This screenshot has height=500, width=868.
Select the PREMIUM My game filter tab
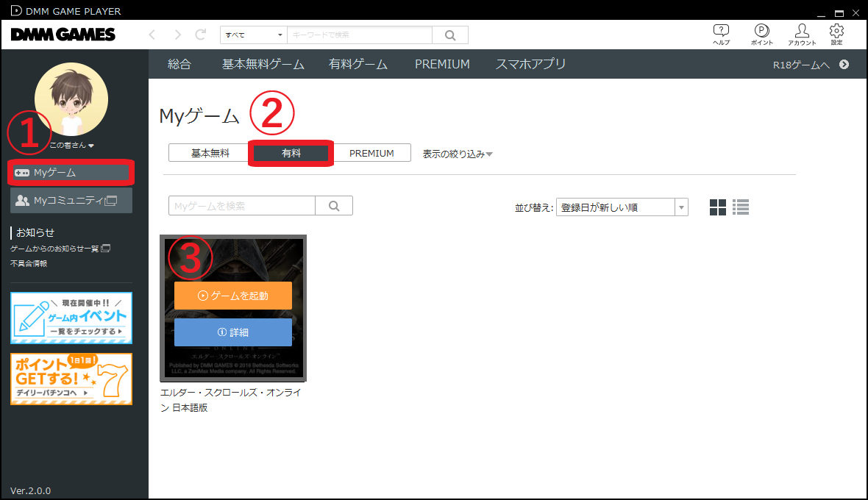point(371,153)
